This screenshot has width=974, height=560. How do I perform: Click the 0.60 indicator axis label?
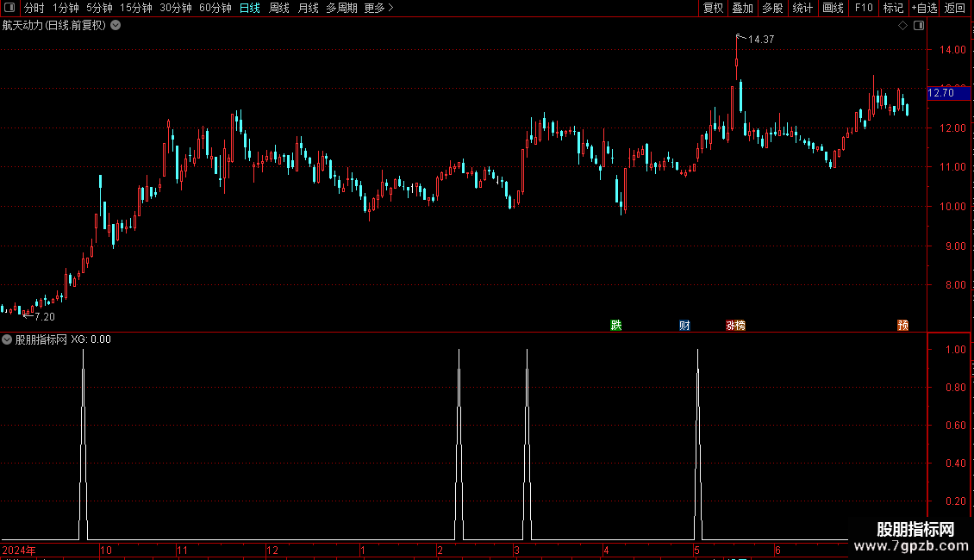point(955,426)
